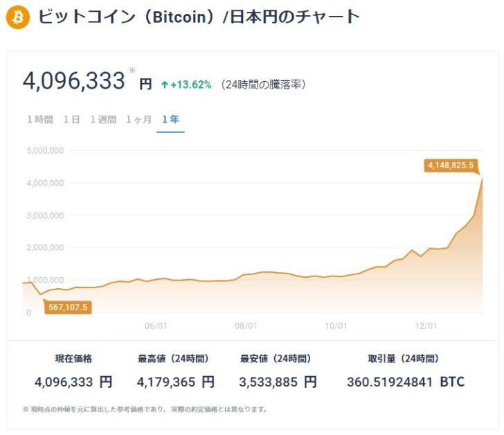Click the 06/01 date on chart axis
The image size is (504, 435).
(x=157, y=326)
